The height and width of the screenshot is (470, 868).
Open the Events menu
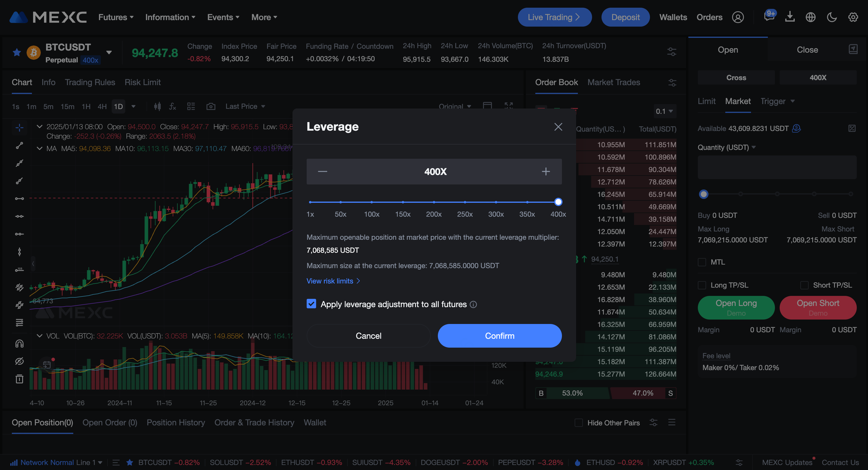(223, 17)
